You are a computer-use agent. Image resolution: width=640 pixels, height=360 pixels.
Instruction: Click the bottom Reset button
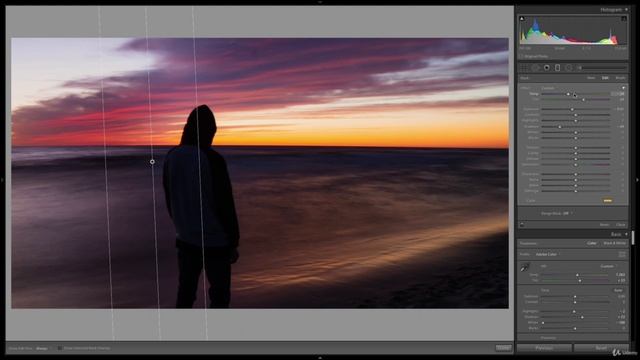(601, 348)
